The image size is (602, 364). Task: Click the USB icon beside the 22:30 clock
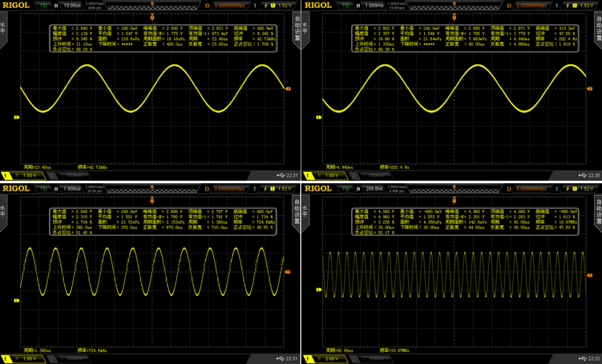coord(582,176)
